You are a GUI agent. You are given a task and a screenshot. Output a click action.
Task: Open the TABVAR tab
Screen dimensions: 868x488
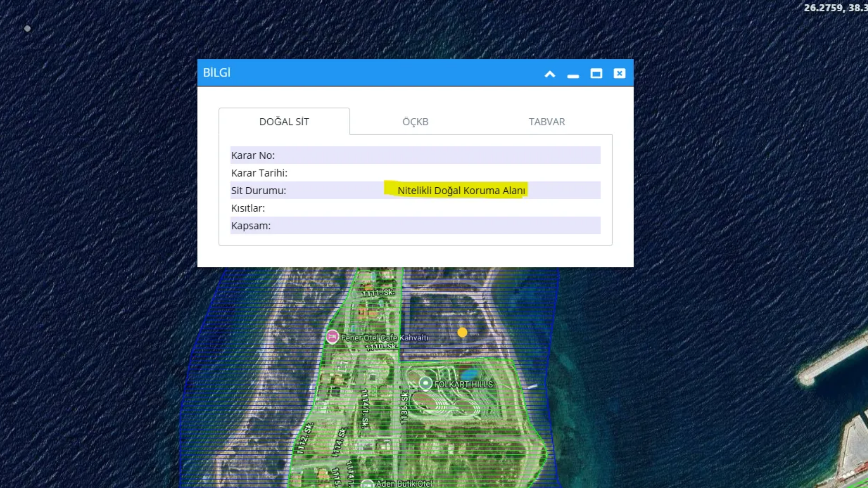(547, 122)
